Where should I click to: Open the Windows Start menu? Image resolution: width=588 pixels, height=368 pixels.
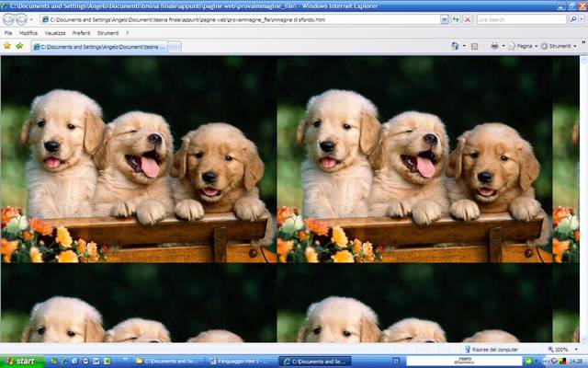pos(22,362)
